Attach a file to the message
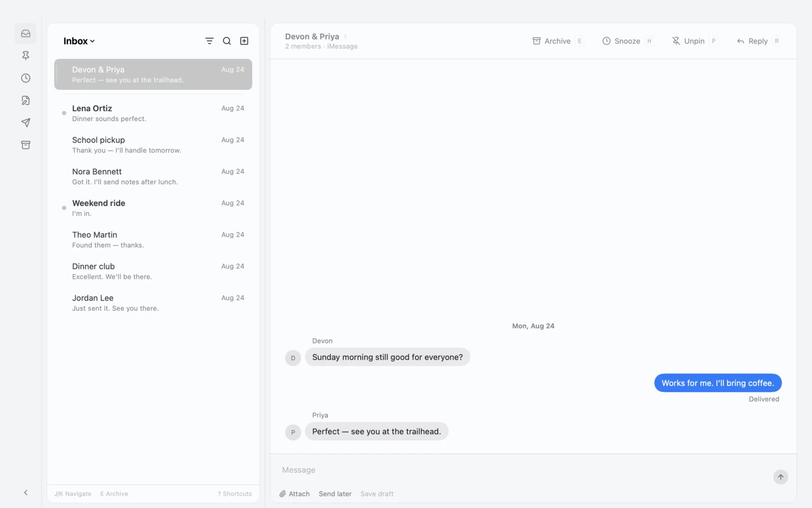This screenshot has height=508, width=812. (294, 494)
